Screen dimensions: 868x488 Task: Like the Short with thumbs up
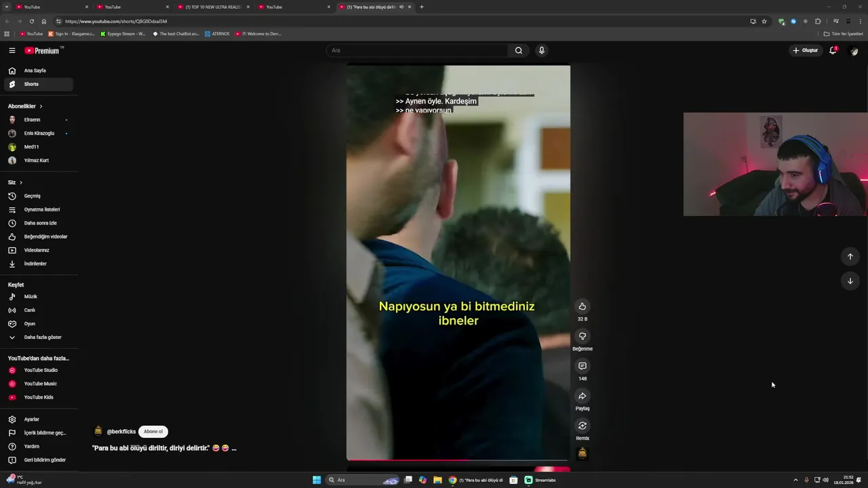tap(582, 306)
